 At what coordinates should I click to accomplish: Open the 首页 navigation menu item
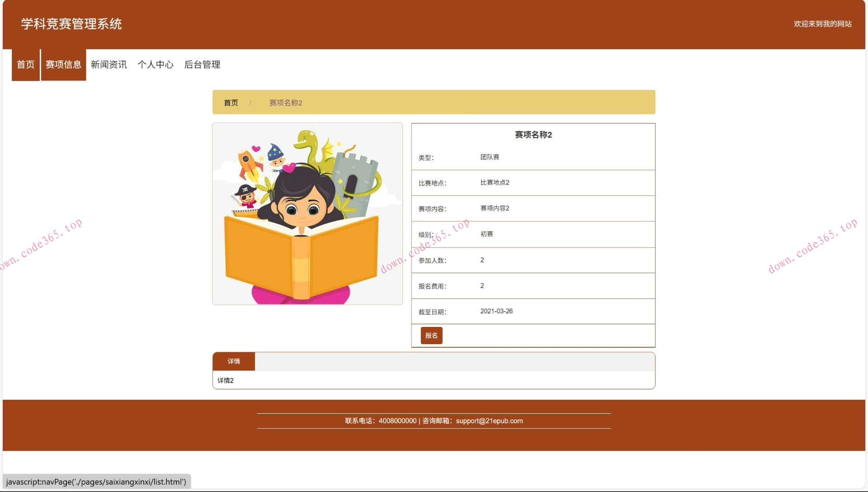25,65
